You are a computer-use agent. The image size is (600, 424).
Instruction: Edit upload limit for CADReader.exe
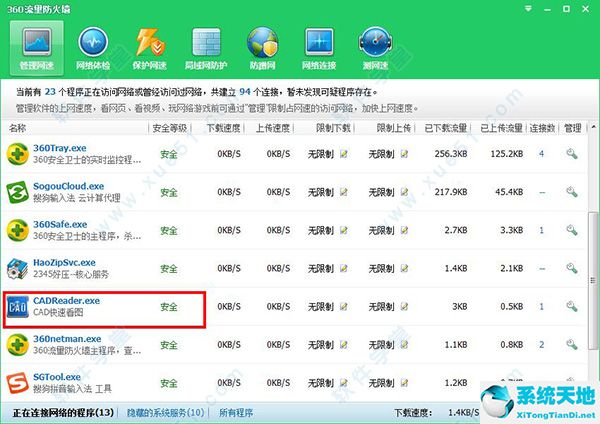[404, 307]
